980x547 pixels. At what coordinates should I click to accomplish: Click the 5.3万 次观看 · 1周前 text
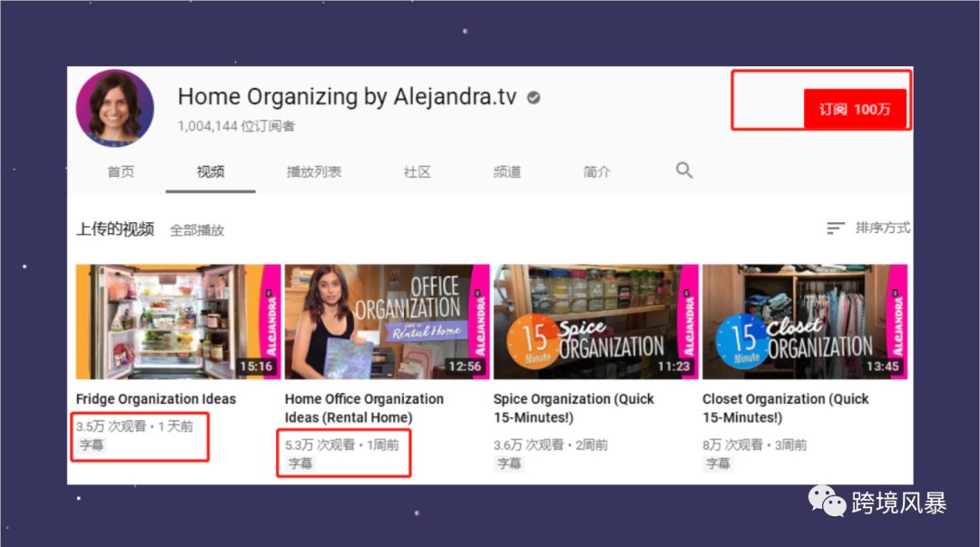[342, 445]
